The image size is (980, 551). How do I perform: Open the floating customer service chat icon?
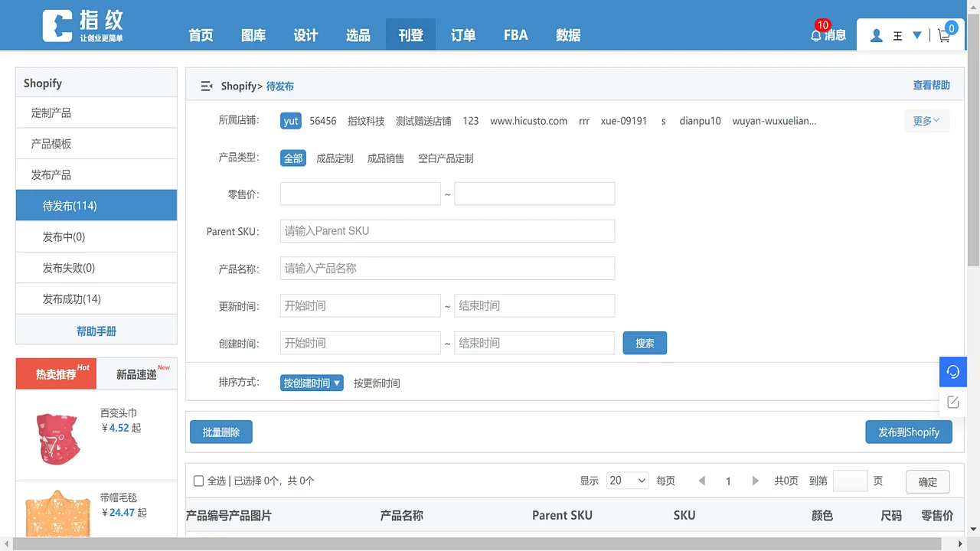tap(952, 372)
